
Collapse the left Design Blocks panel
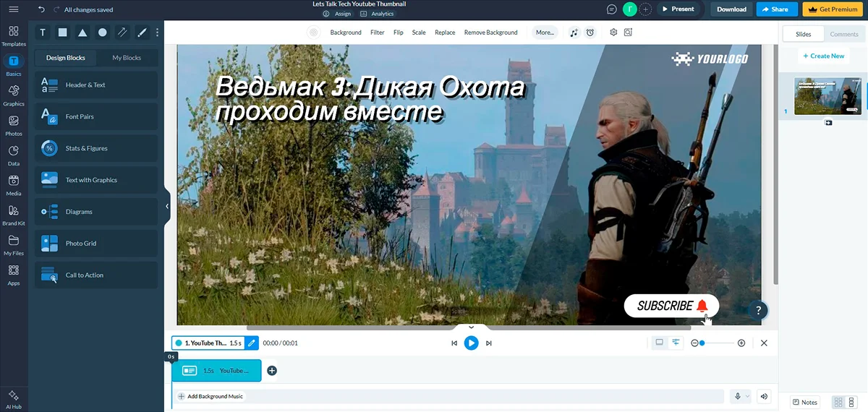point(167,206)
